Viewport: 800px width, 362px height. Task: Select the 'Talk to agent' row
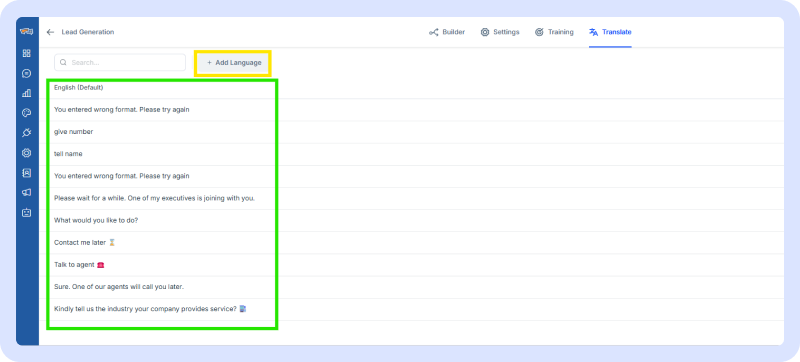tap(411, 265)
